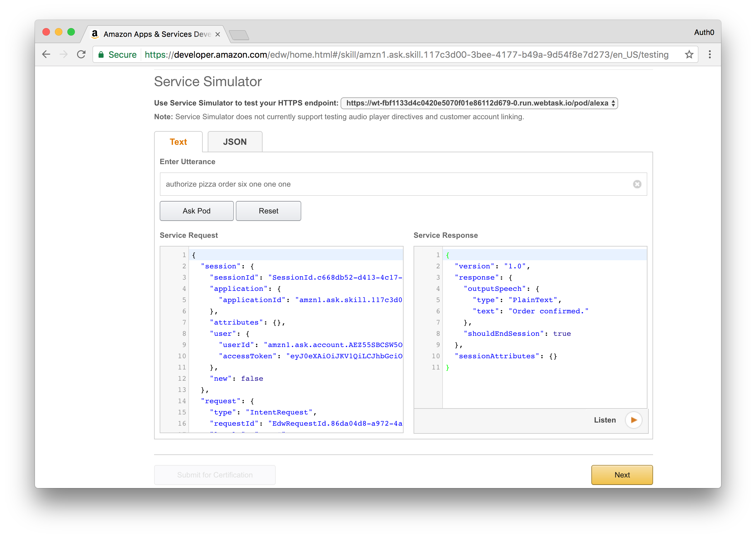Open a new browser tab

click(239, 35)
